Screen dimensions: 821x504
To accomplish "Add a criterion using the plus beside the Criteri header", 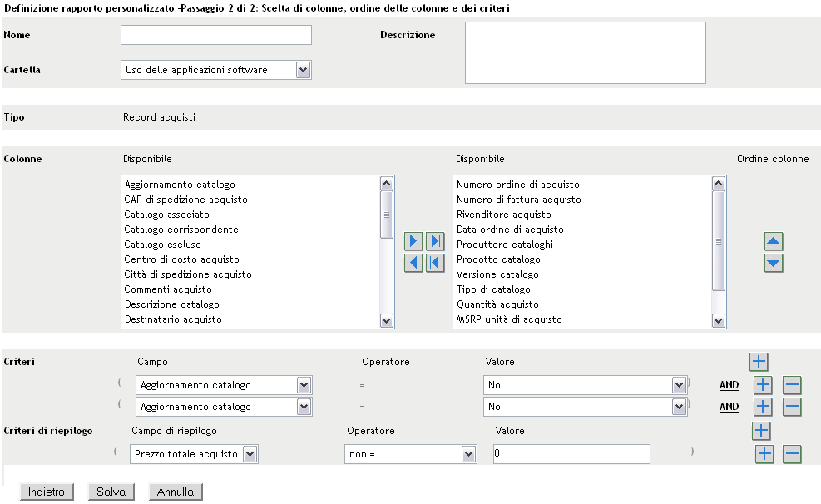I will [759, 362].
